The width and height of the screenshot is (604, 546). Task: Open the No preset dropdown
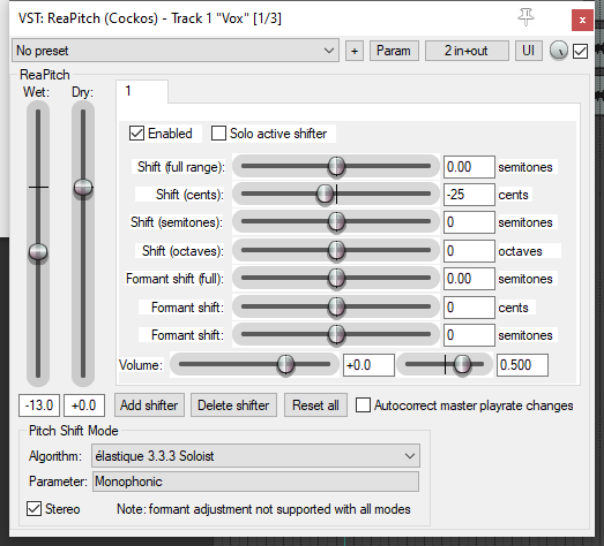175,50
